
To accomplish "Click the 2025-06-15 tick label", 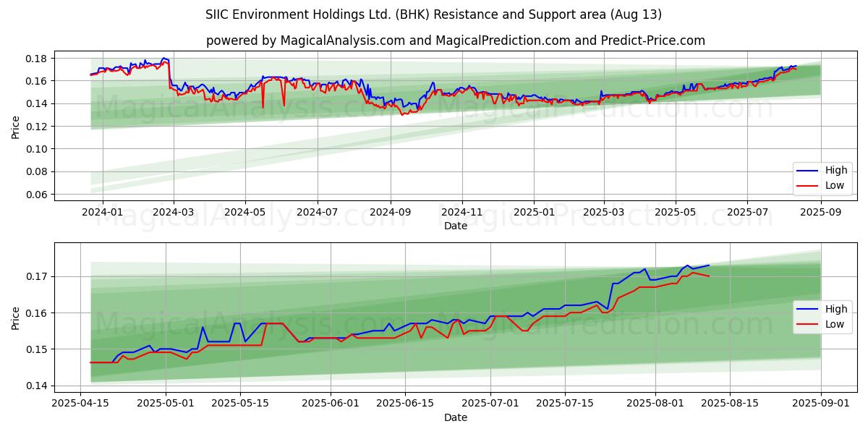I will 405,404.
